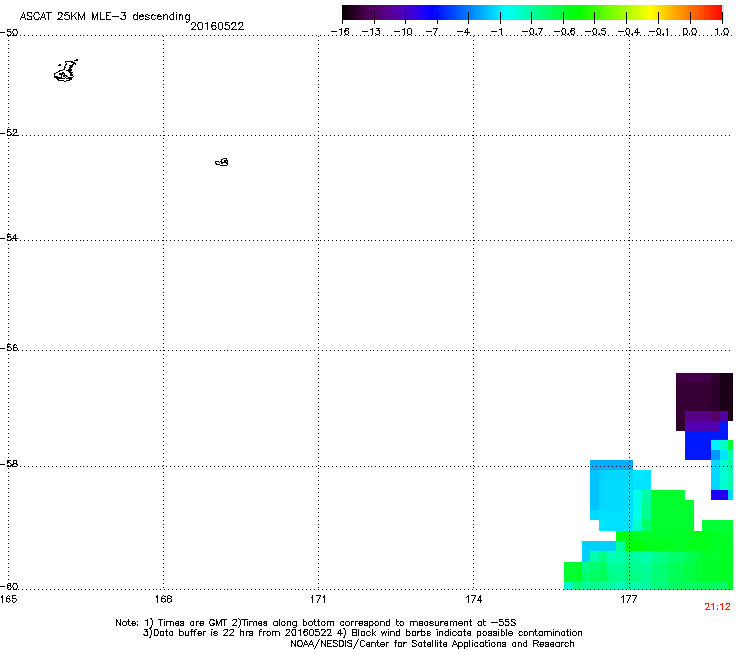
Task: Click the latitude label -56
Action: [9, 348]
